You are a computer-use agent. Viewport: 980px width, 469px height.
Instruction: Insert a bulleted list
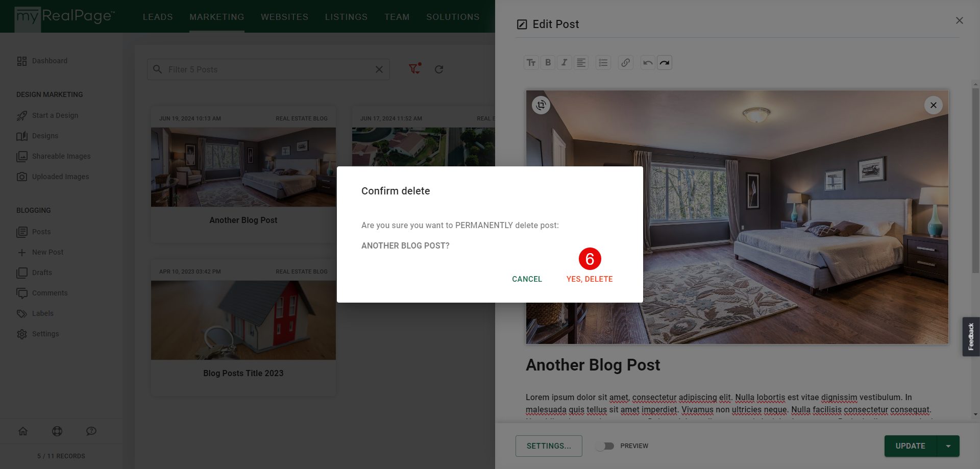603,63
